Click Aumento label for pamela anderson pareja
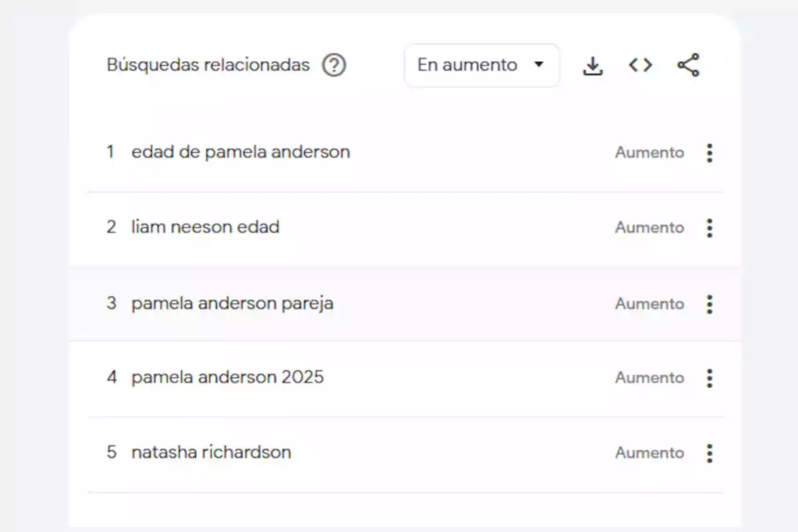The image size is (798, 532). click(649, 304)
